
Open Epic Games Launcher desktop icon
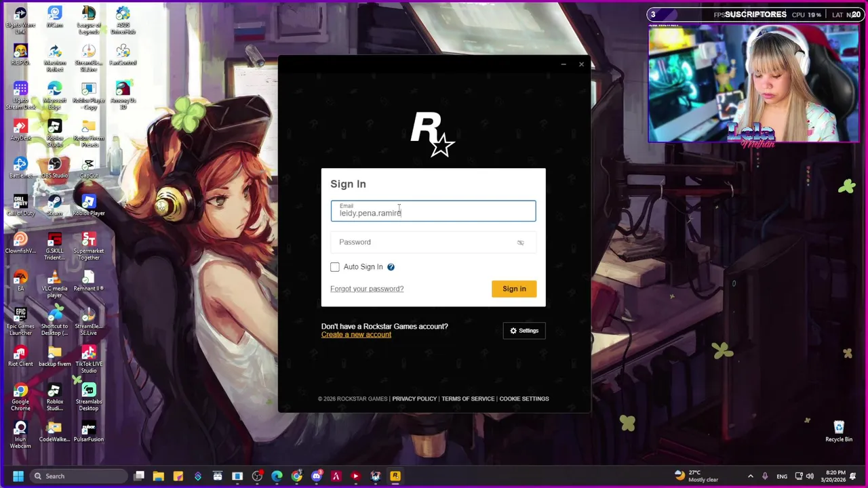pos(20,322)
